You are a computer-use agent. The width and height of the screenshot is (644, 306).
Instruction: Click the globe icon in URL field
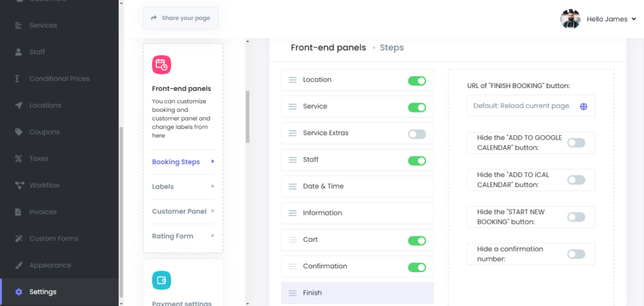[x=584, y=106]
